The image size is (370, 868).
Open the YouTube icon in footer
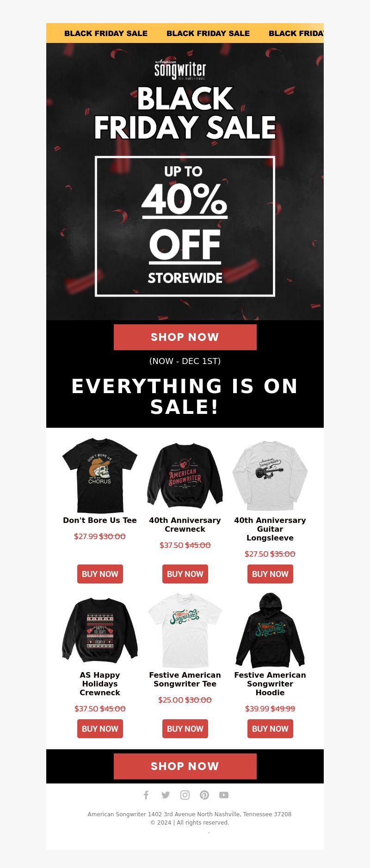pyautogui.click(x=224, y=795)
